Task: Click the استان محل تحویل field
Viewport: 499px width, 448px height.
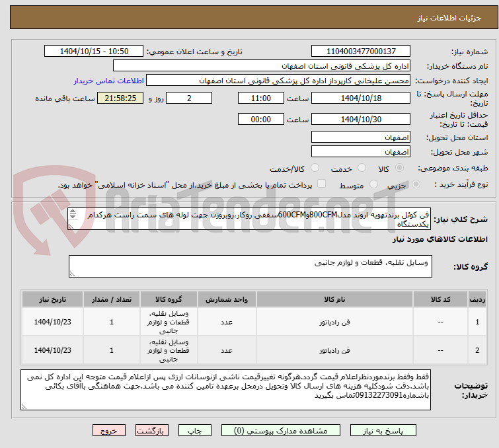Action: click(x=361, y=137)
